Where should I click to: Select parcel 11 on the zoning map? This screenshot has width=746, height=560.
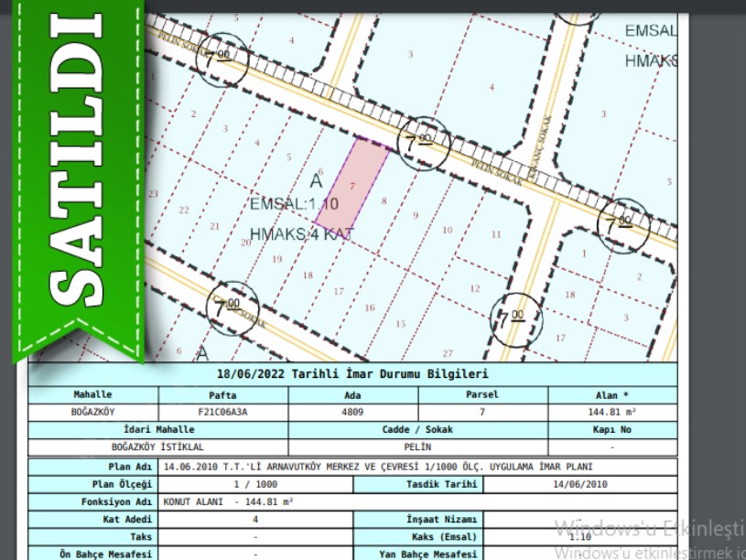coord(496,234)
